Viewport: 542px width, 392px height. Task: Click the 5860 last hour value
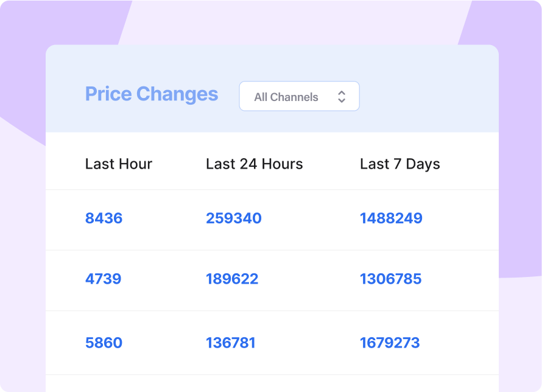click(104, 343)
